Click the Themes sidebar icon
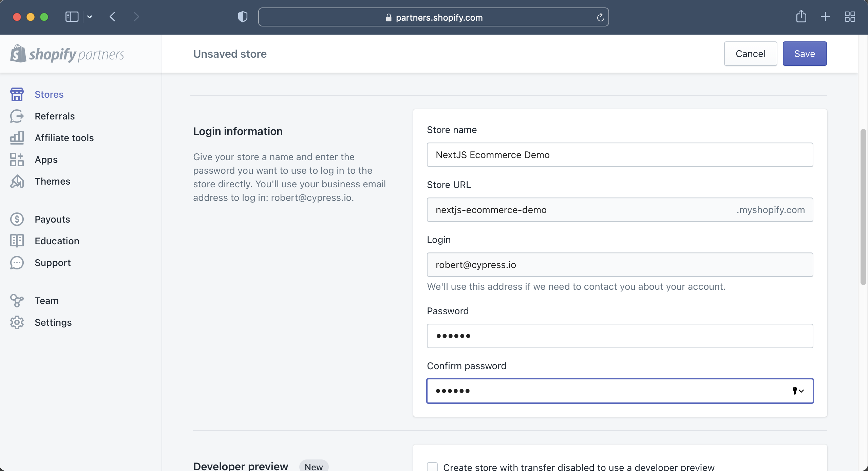 pyautogui.click(x=17, y=182)
